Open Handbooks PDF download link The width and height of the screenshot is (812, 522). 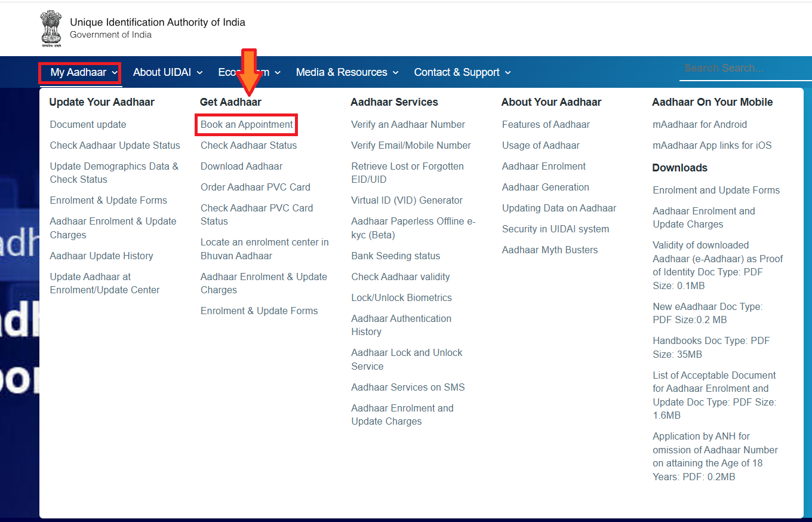(711, 348)
